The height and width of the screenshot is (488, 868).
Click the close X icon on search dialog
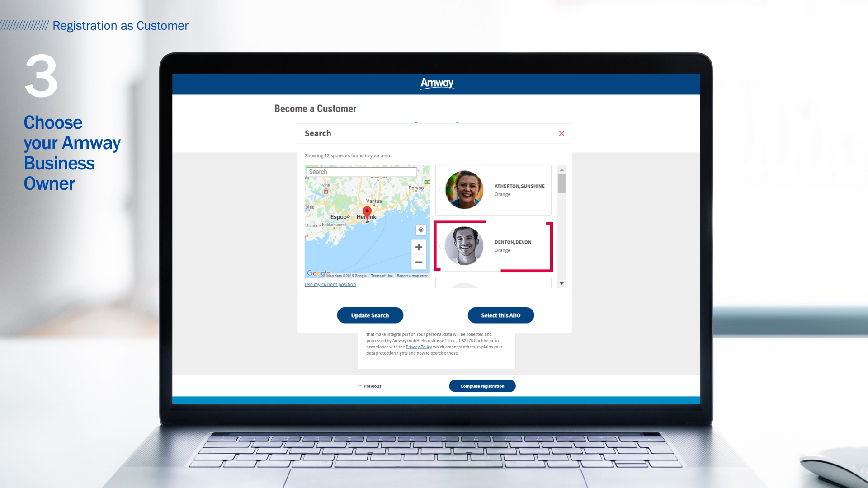click(561, 133)
